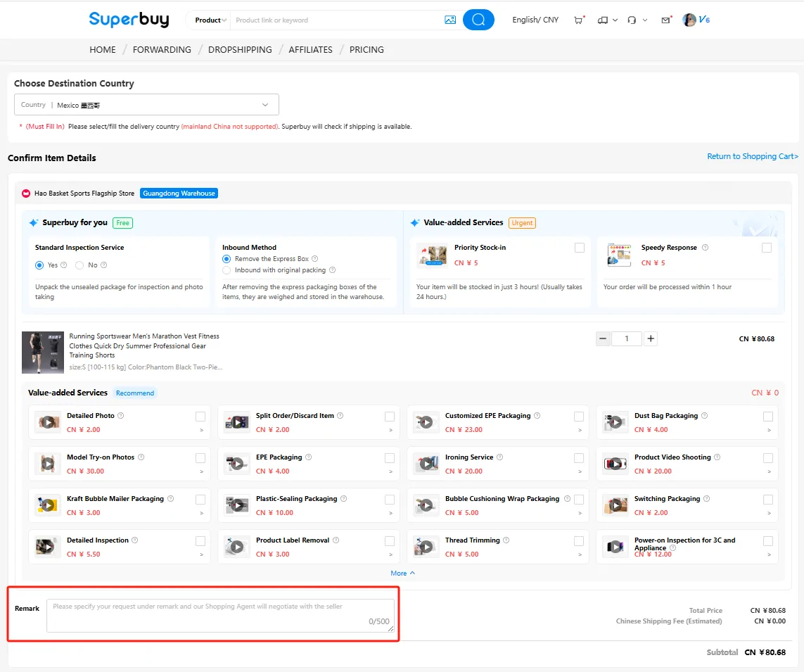
Task: Play the Detailed Photo video thumbnail
Action: click(49, 422)
